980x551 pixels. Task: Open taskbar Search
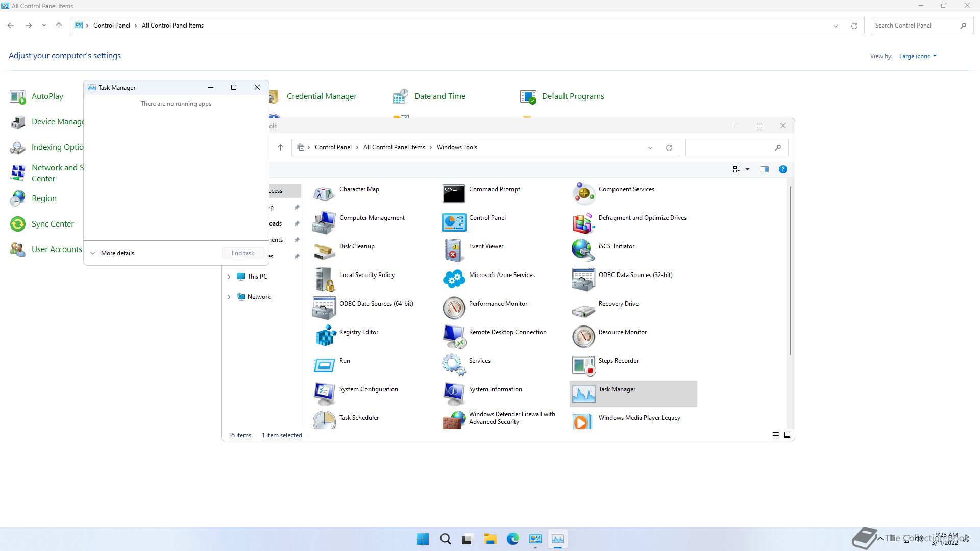point(445,539)
